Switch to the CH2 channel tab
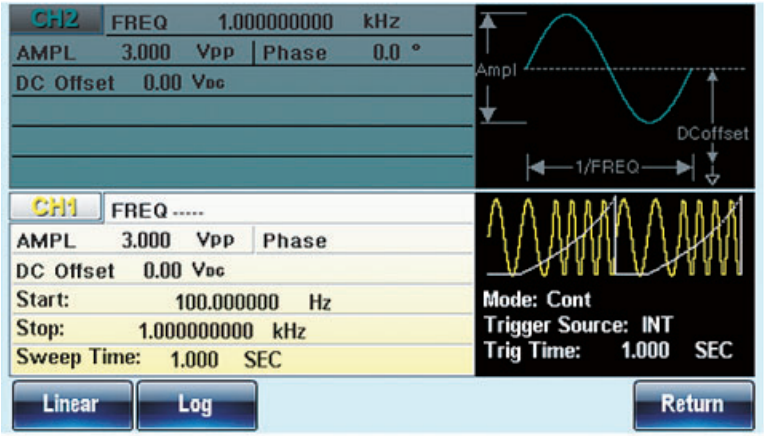This screenshot has width=764, height=436. click(x=56, y=20)
